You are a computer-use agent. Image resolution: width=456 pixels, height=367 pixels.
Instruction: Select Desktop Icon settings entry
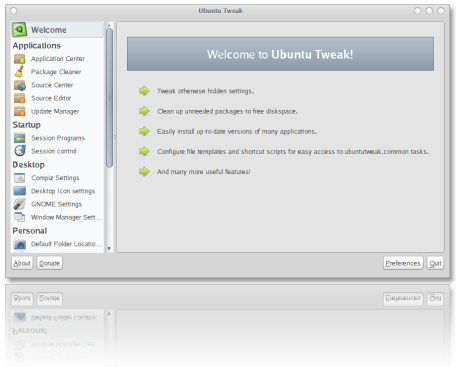(57, 191)
